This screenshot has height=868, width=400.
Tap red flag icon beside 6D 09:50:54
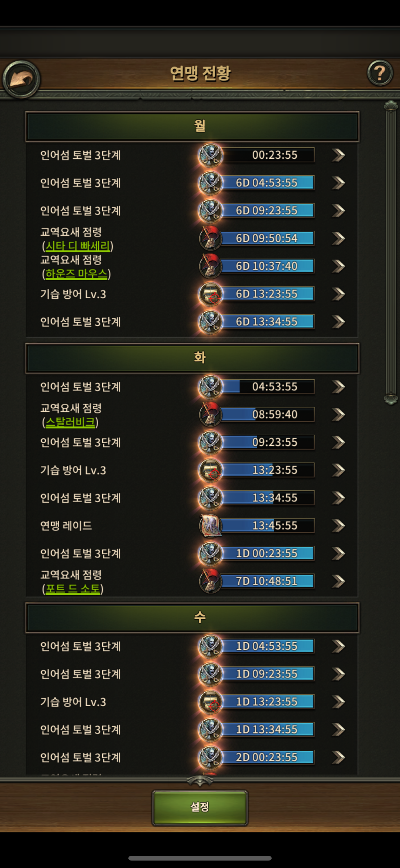click(211, 238)
